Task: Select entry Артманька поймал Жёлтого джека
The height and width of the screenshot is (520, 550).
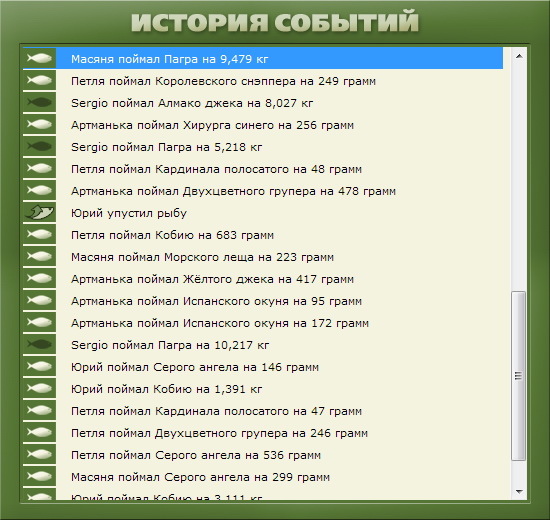Action: click(263, 278)
